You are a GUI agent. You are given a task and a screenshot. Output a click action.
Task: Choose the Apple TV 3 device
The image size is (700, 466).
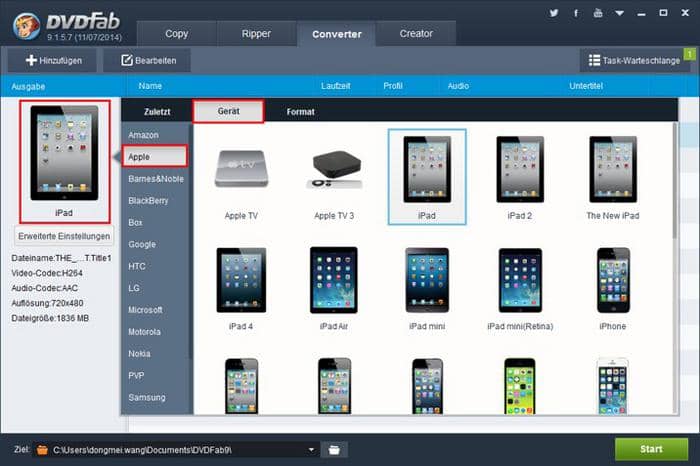(x=334, y=170)
